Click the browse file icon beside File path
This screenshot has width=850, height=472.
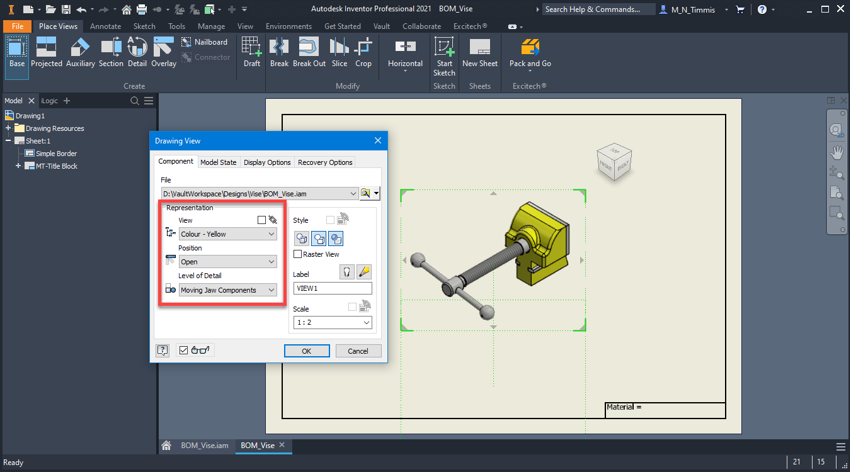[x=366, y=193]
